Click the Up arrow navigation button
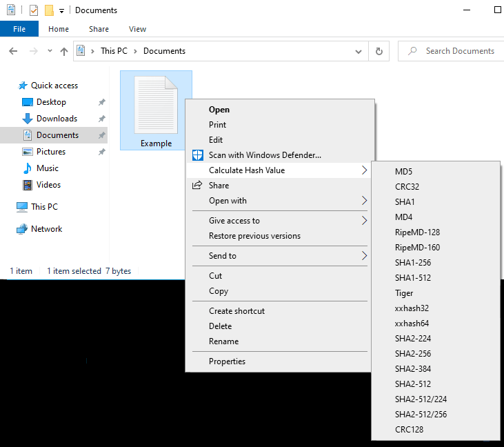The width and height of the screenshot is (504, 447). pyautogui.click(x=64, y=51)
